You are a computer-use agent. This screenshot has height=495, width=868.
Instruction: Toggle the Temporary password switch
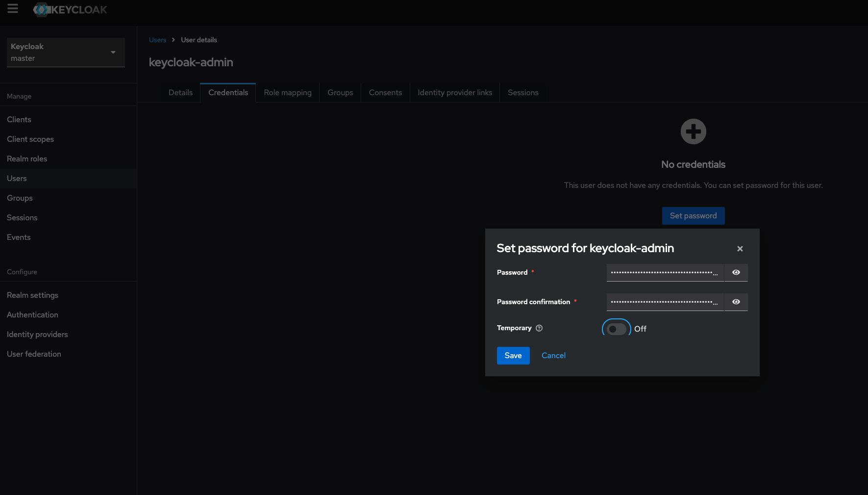coord(617,329)
